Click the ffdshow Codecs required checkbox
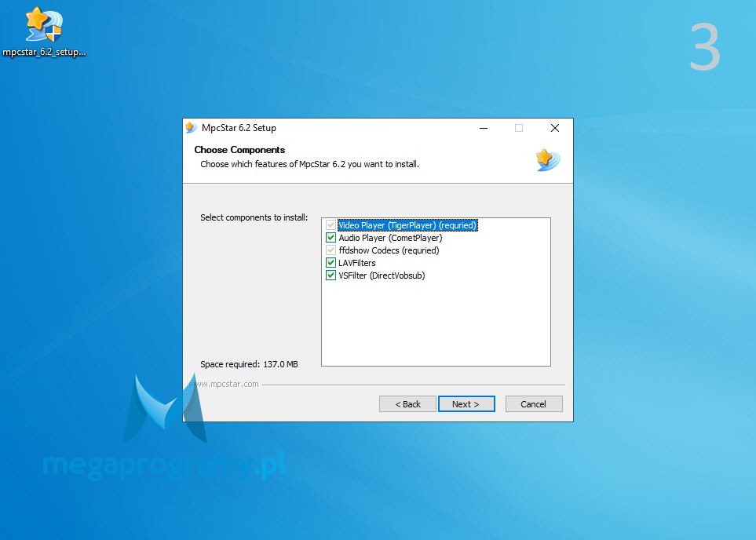This screenshot has height=540, width=756. point(331,250)
